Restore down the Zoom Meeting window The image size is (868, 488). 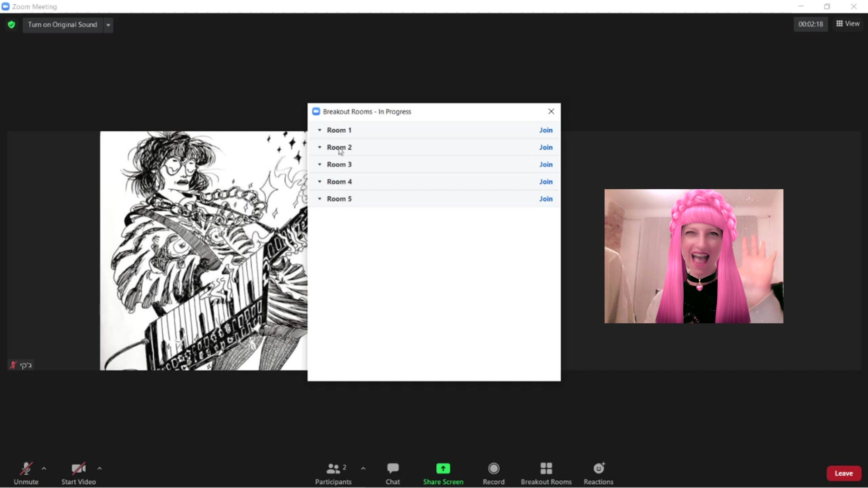pyautogui.click(x=827, y=6)
